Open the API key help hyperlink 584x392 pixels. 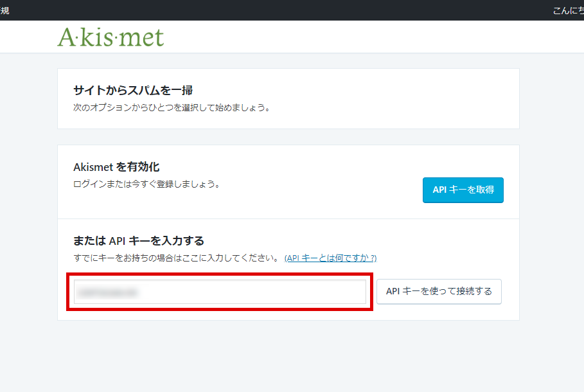tap(328, 258)
